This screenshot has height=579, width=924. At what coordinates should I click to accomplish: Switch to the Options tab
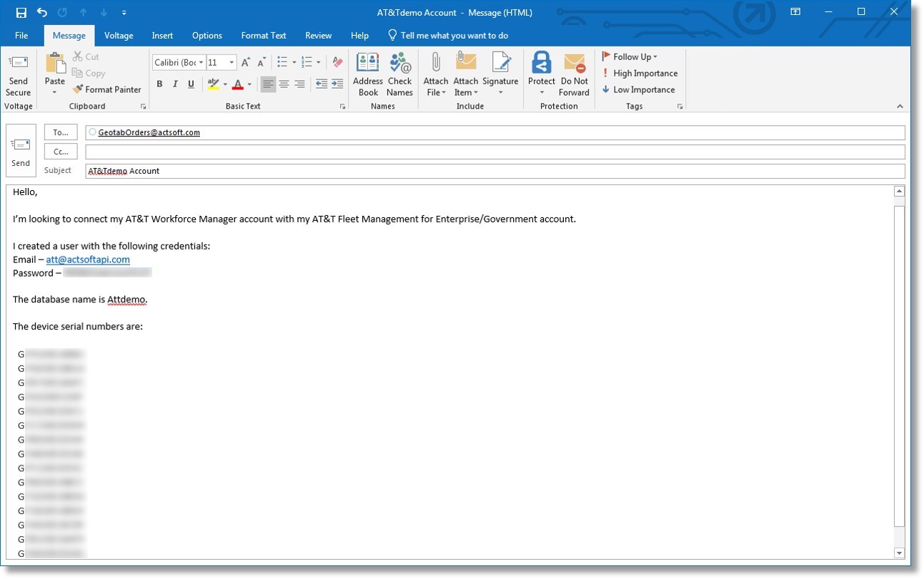point(207,35)
